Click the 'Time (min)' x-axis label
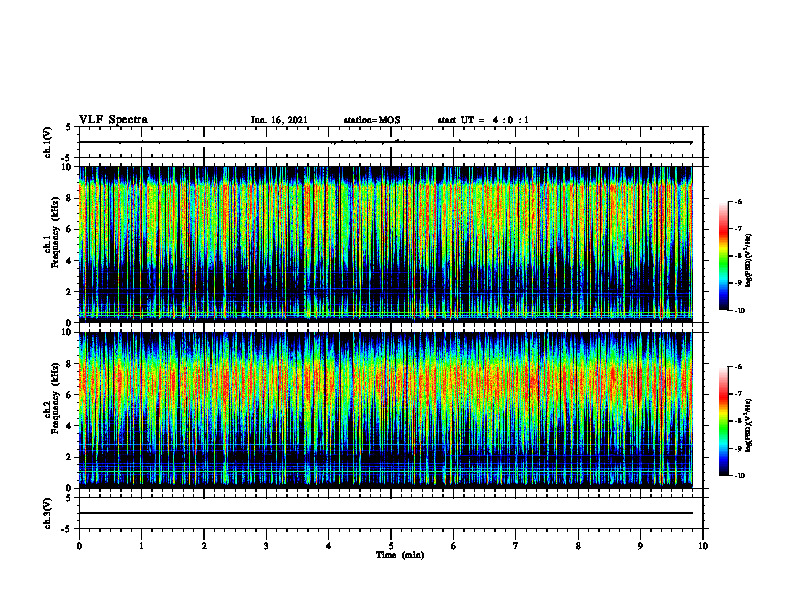 (400, 555)
